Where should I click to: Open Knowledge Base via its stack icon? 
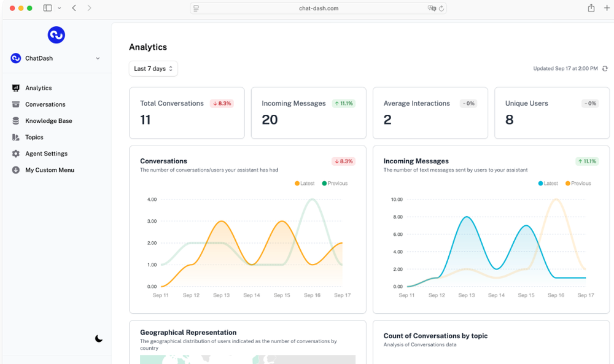pos(16,121)
